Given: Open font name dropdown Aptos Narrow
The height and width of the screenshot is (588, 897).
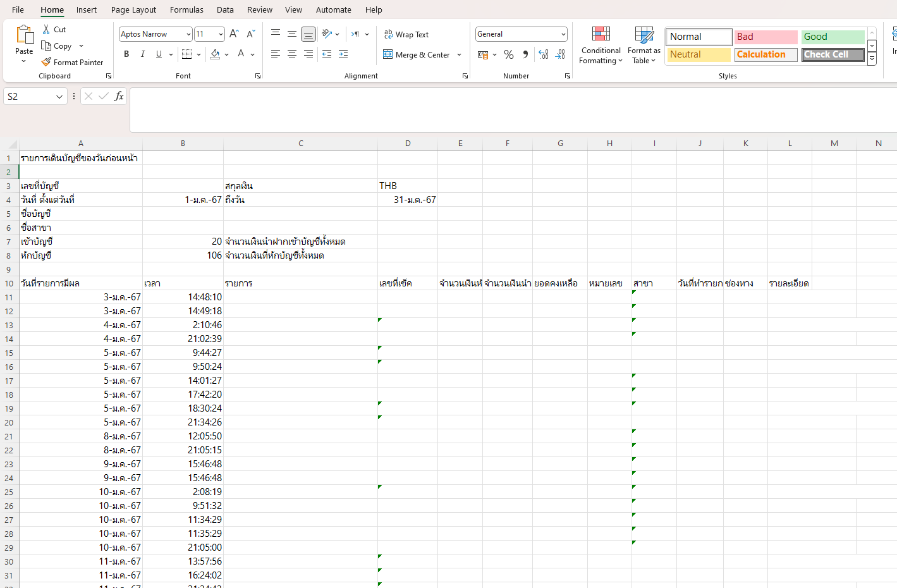Looking at the screenshot, I should click(x=188, y=34).
